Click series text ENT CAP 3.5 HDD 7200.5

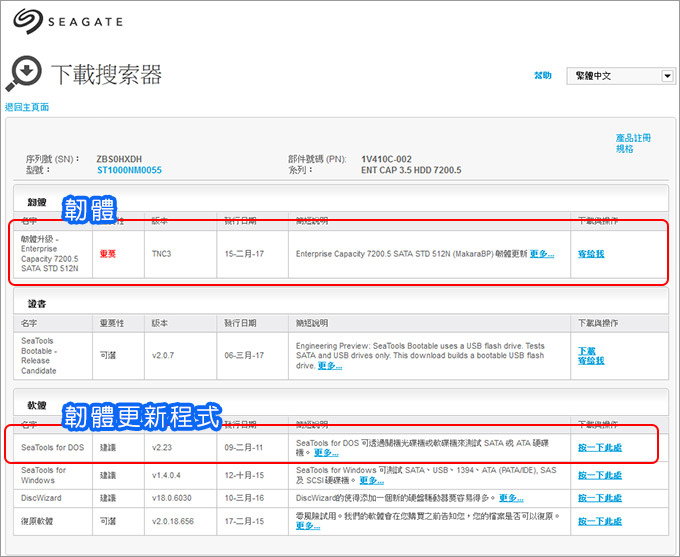coord(411,170)
